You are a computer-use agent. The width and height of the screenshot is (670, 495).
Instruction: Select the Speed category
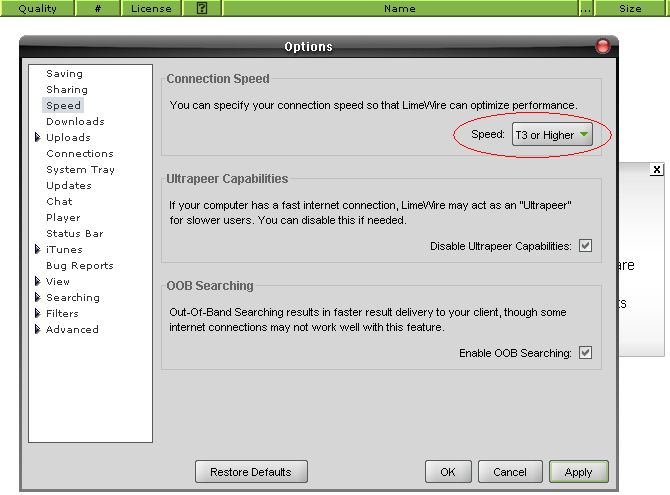tap(63, 106)
